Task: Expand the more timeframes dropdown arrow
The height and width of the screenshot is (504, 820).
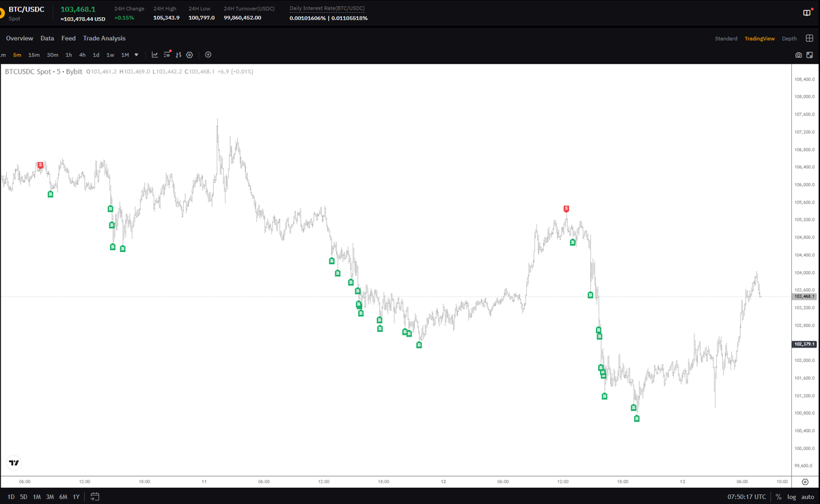Action: pos(137,55)
